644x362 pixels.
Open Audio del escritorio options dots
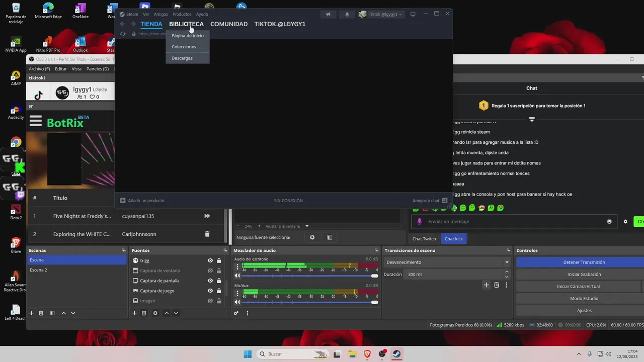237,266
